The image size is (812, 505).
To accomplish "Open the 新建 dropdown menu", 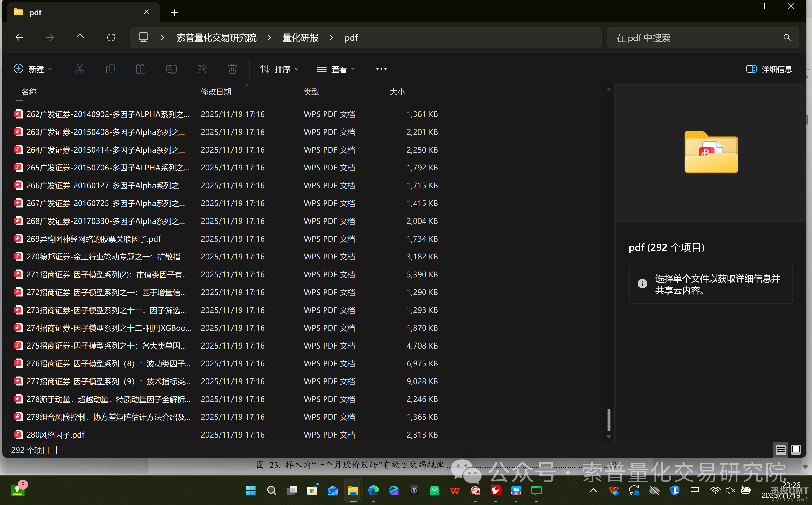I will [x=33, y=69].
